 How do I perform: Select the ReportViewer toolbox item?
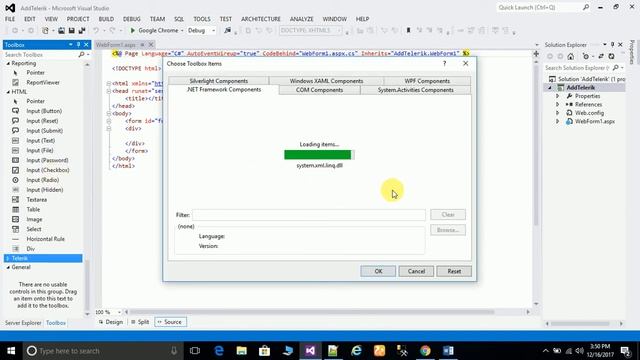43,82
